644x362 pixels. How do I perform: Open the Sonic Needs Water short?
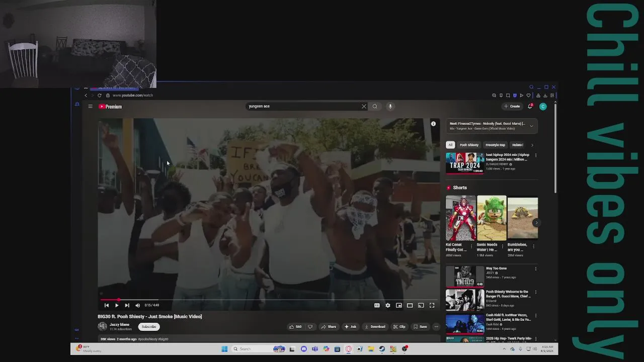click(x=492, y=218)
